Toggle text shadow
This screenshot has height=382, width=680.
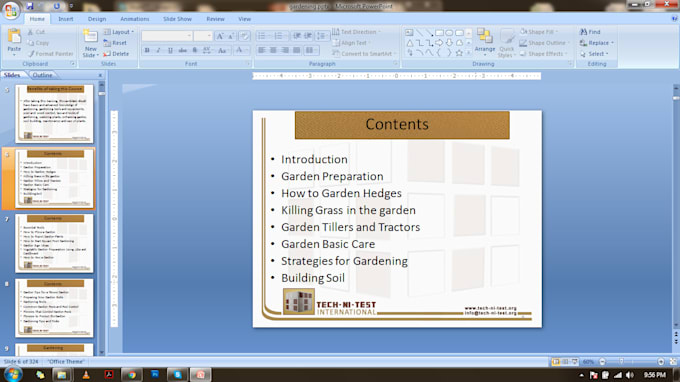pyautogui.click(x=195, y=50)
